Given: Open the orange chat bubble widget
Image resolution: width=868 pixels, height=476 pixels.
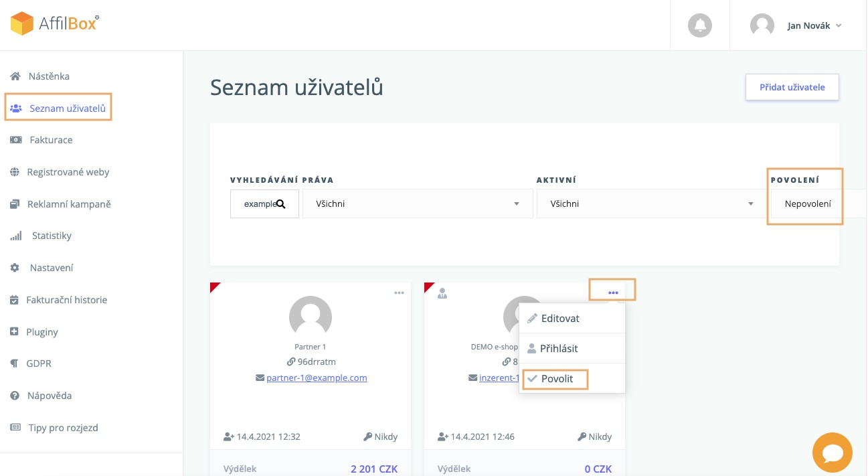Looking at the screenshot, I should [x=833, y=453].
